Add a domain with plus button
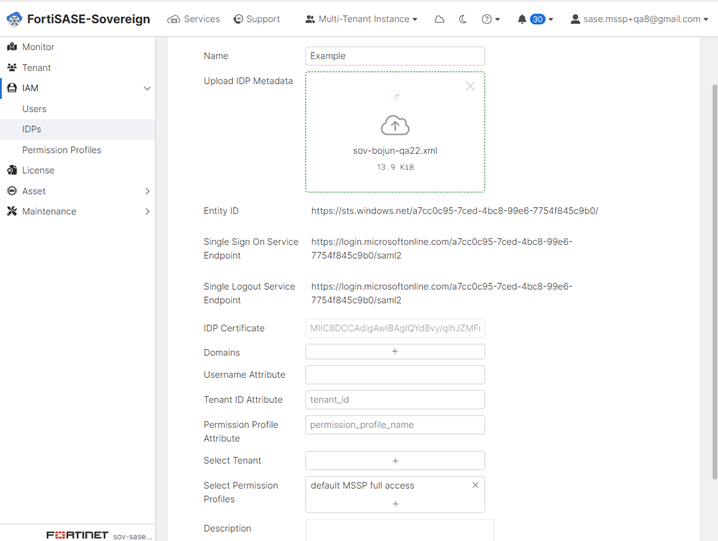This screenshot has width=718, height=541. pyautogui.click(x=395, y=352)
